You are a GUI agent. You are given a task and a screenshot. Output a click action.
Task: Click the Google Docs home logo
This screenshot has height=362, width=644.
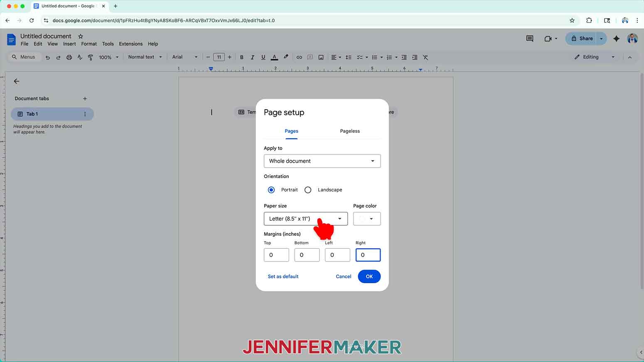(x=11, y=40)
